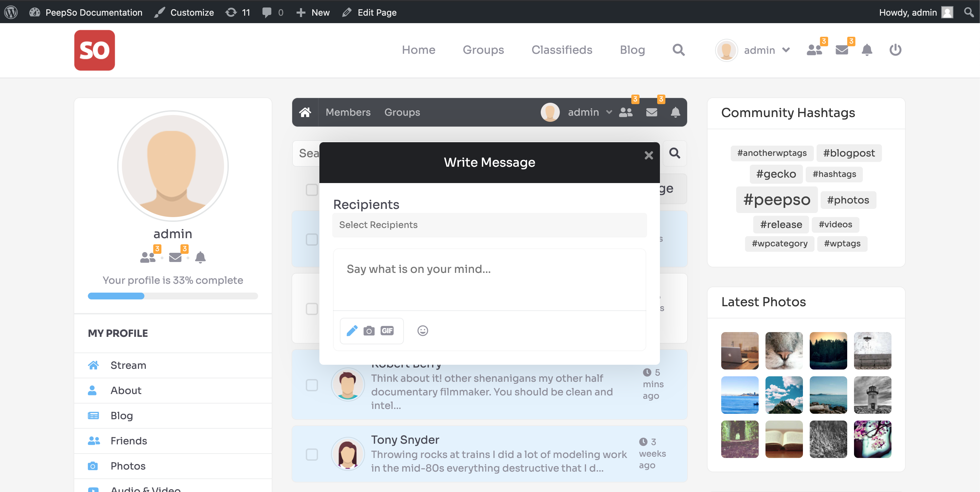980x492 pixels.
Task: Expand the admin dropdown in site header
Action: (x=786, y=50)
